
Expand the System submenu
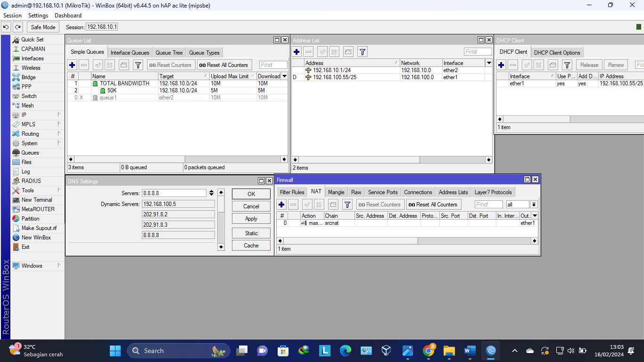tap(38, 143)
